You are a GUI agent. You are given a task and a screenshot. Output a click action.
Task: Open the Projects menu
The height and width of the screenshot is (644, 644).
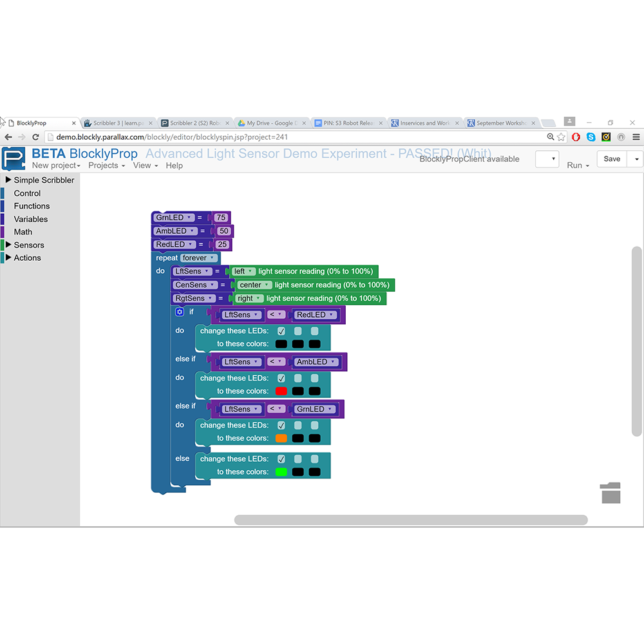107,166
